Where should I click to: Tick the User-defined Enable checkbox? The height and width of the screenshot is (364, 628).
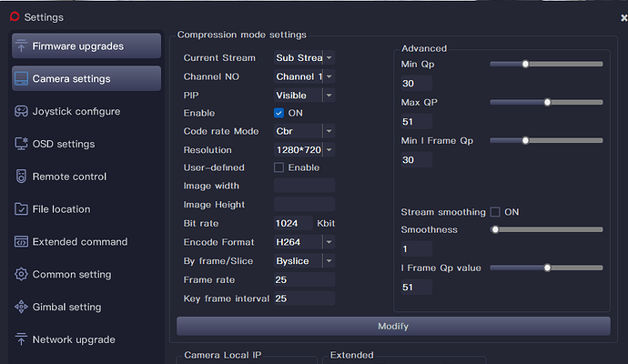pyautogui.click(x=279, y=167)
